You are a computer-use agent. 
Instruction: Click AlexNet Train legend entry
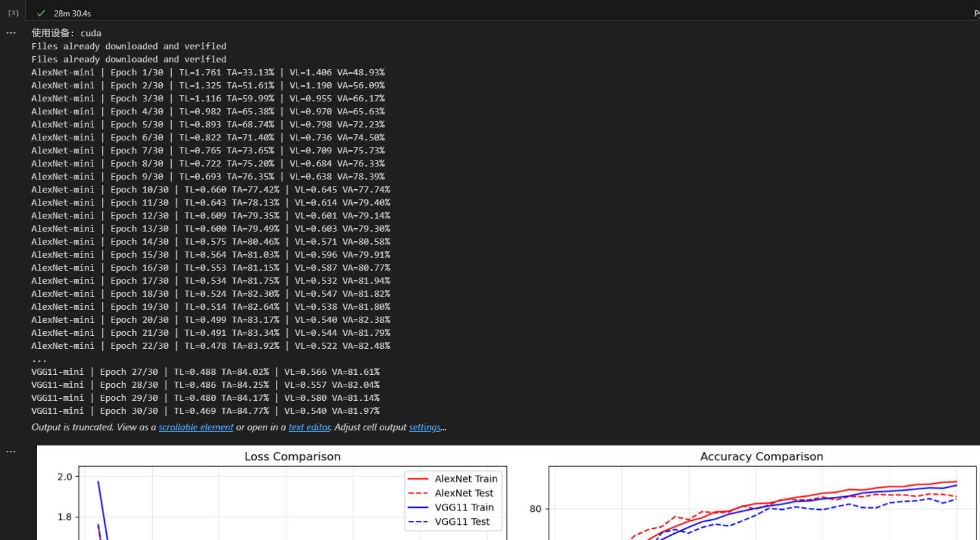point(453,479)
